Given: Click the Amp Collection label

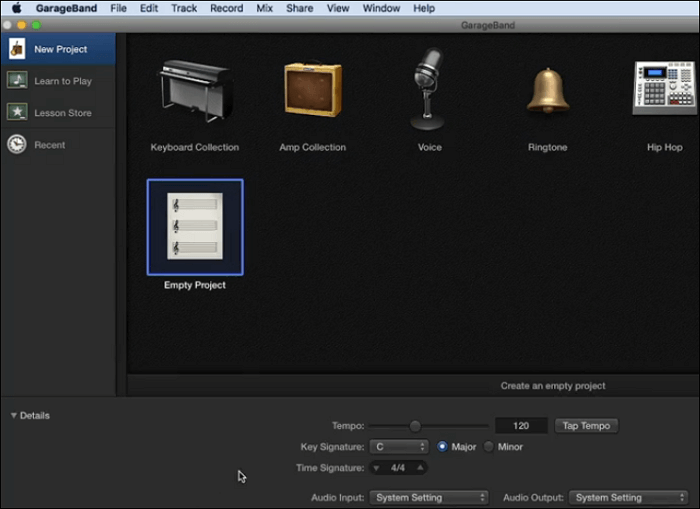Looking at the screenshot, I should (312, 147).
